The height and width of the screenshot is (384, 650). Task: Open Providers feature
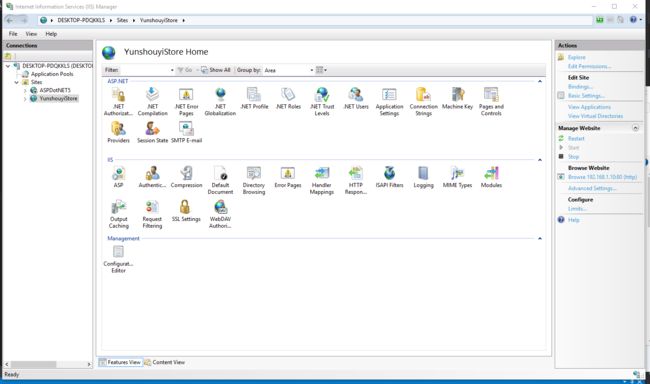click(x=118, y=133)
